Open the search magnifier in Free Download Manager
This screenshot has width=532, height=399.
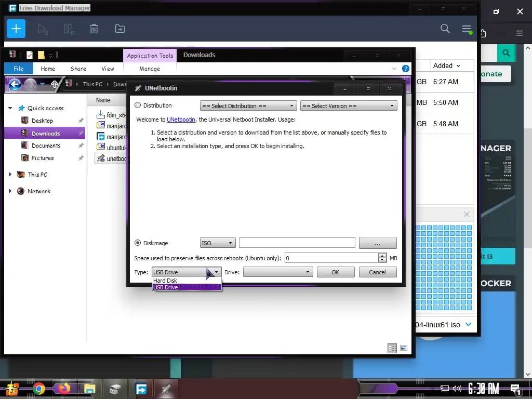pos(445,29)
